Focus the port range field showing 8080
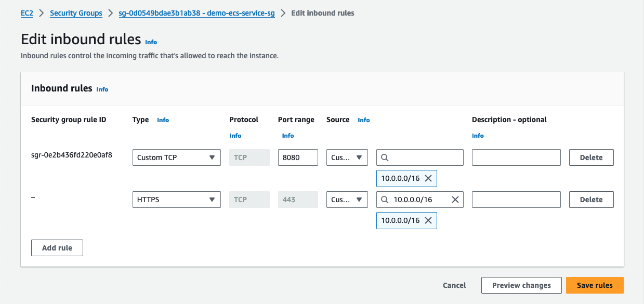The height and width of the screenshot is (304, 644). click(298, 157)
